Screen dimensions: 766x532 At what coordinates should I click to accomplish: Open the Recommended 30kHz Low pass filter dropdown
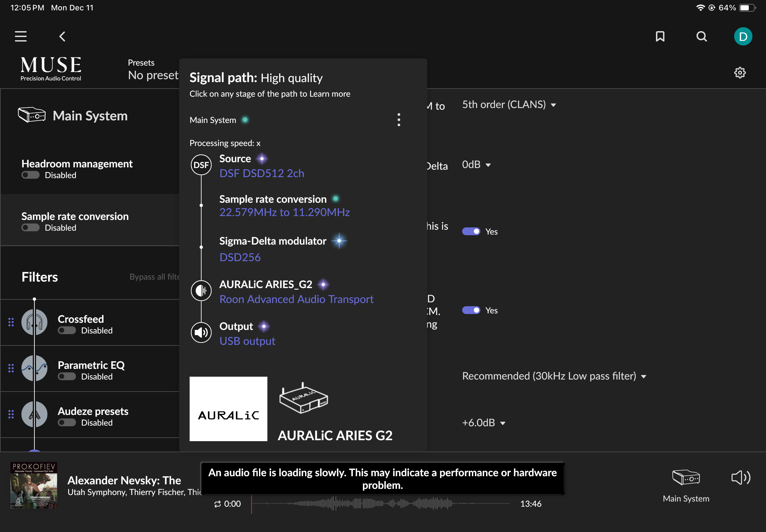[x=554, y=376]
